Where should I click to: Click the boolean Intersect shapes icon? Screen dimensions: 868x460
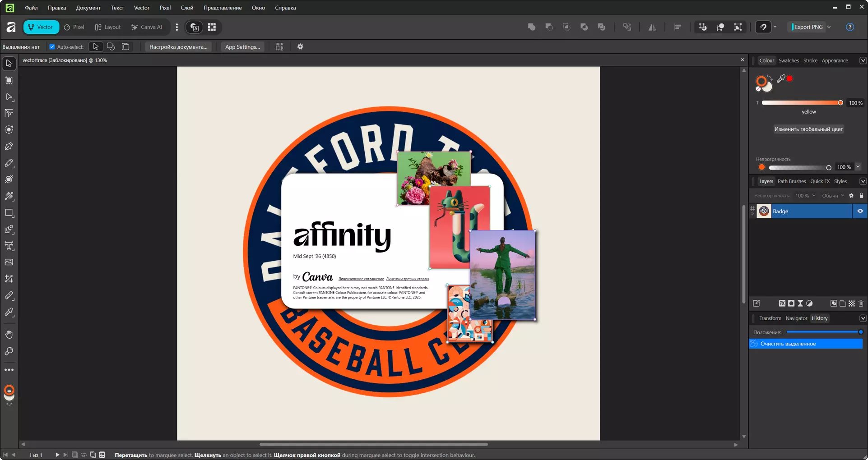tap(567, 27)
